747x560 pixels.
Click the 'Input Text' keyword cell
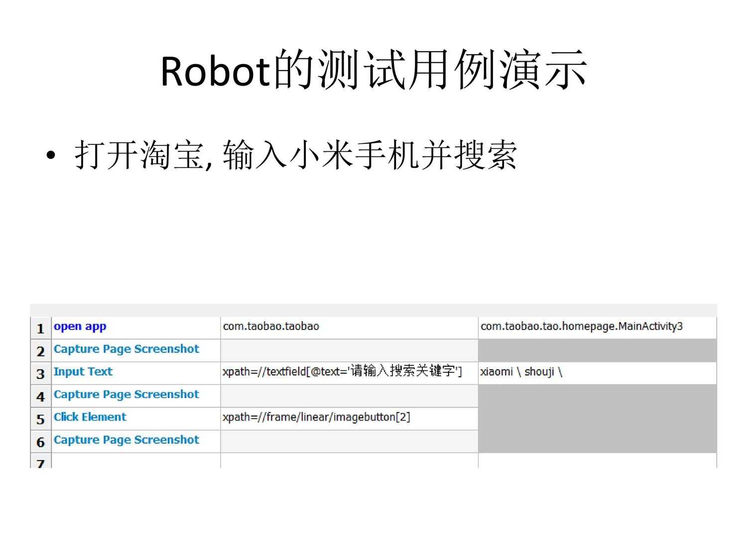tap(136, 373)
